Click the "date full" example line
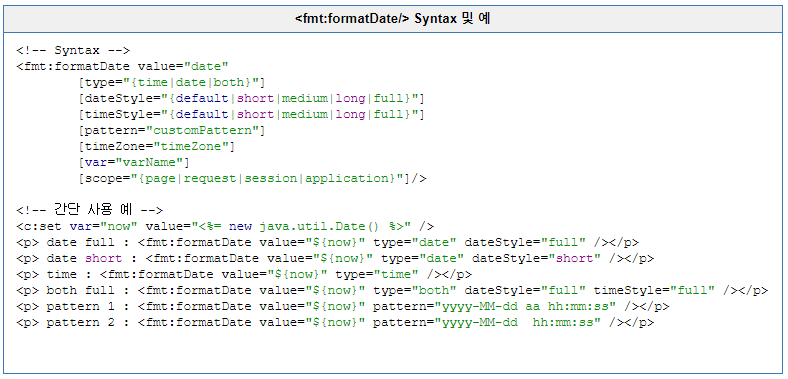The height and width of the screenshot is (379, 788). [328, 243]
